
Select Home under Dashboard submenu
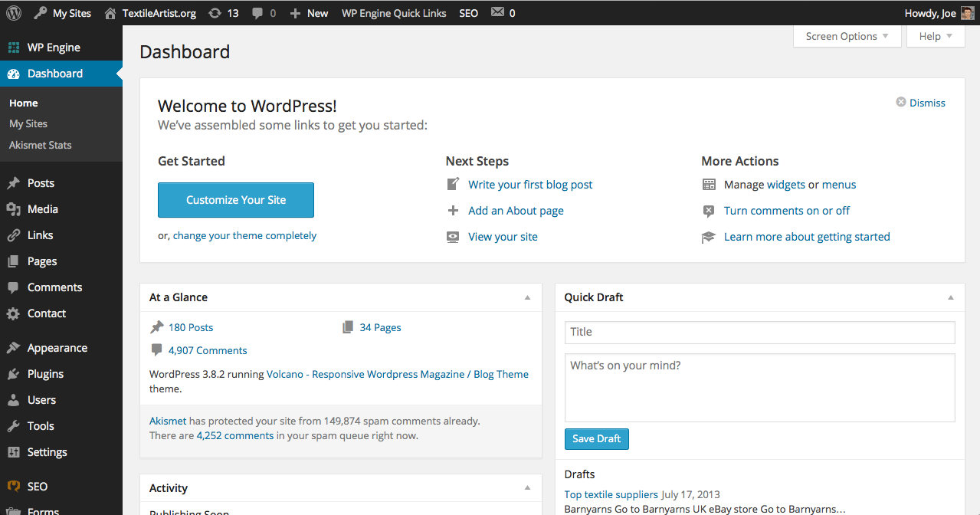pos(24,103)
